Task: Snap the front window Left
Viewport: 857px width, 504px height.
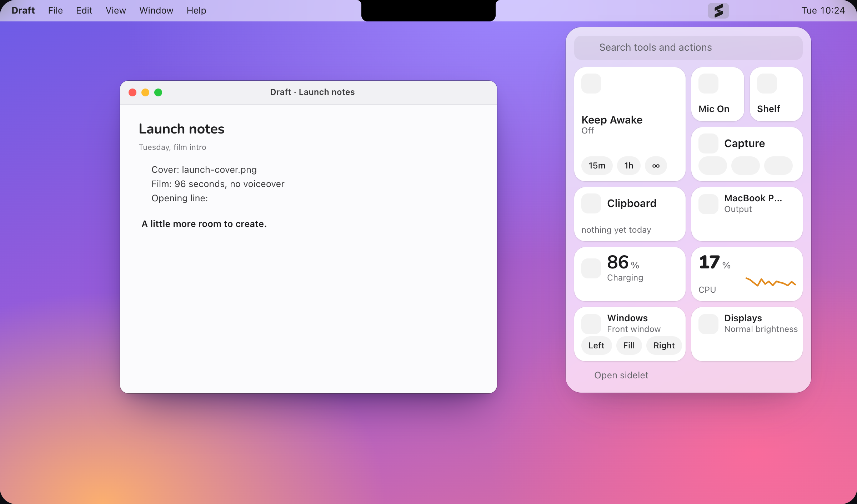Action: tap(596, 346)
